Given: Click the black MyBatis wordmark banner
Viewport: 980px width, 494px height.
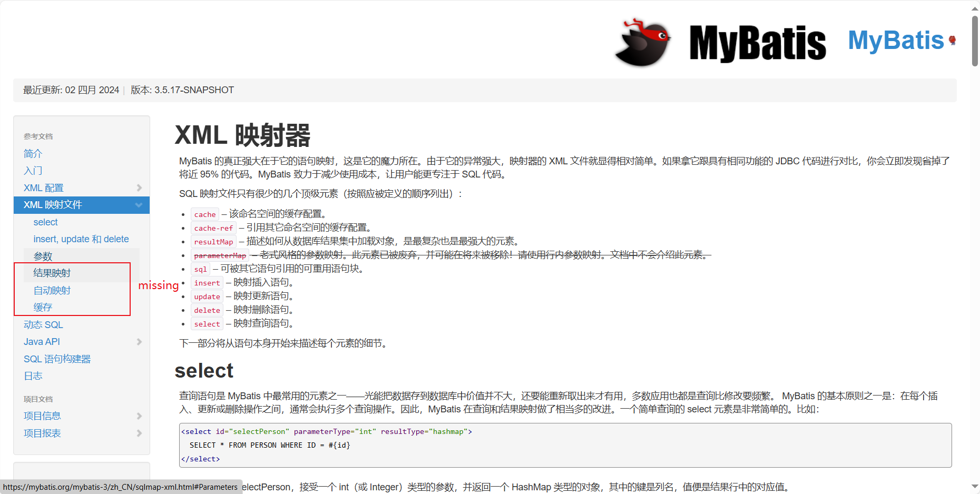Looking at the screenshot, I should 758,43.
